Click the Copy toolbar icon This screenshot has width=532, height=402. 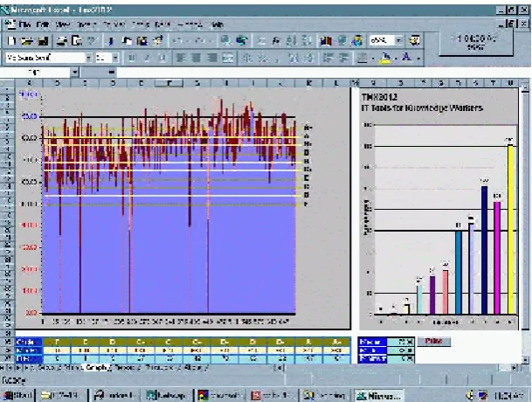(128, 41)
